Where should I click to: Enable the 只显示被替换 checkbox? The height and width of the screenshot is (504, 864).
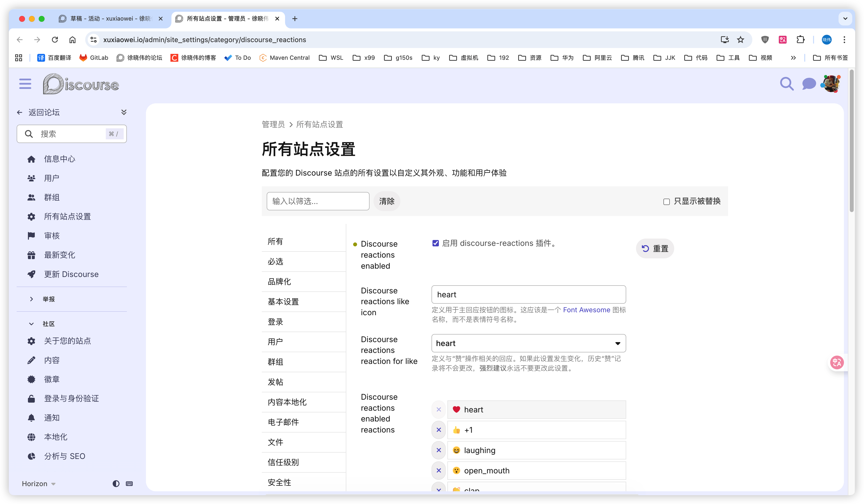point(666,202)
